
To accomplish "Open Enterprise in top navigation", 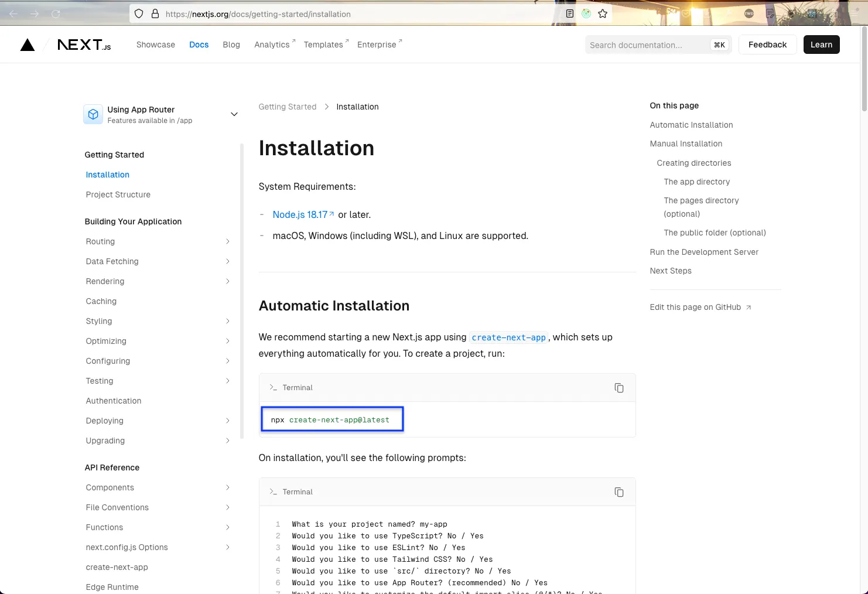I will 380,45.
